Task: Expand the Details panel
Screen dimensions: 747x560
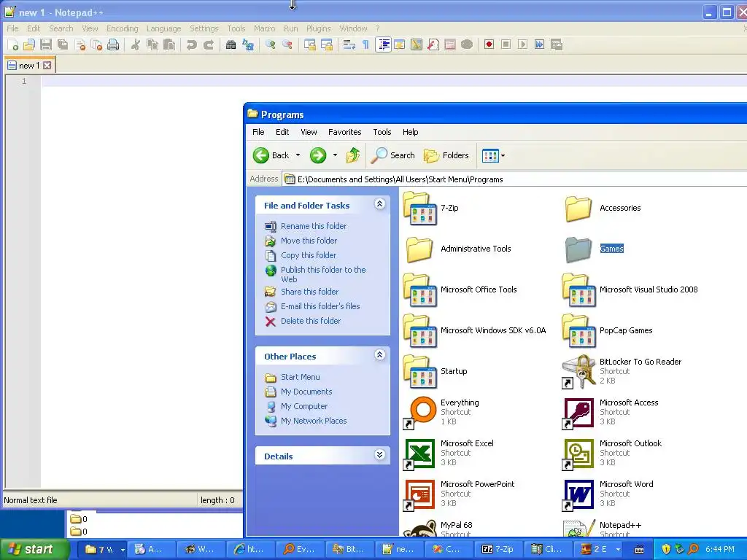Action: [x=379, y=455]
